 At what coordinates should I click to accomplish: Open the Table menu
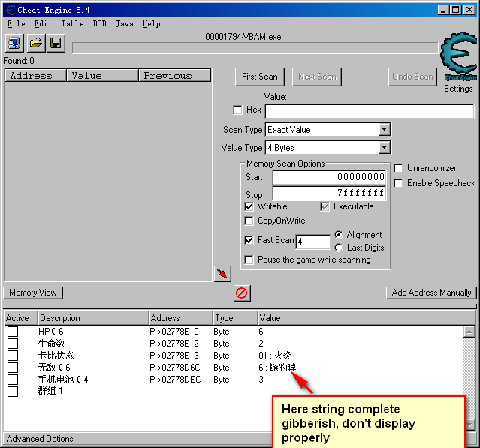click(x=72, y=23)
